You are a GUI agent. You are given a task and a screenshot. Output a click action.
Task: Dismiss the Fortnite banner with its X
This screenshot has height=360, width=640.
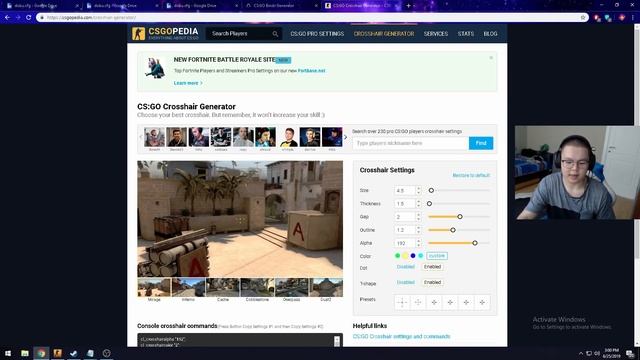pyautogui.click(x=491, y=58)
